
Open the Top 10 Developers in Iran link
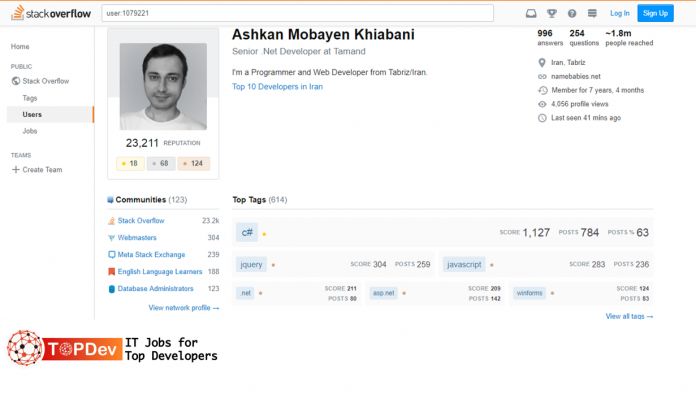pos(277,87)
